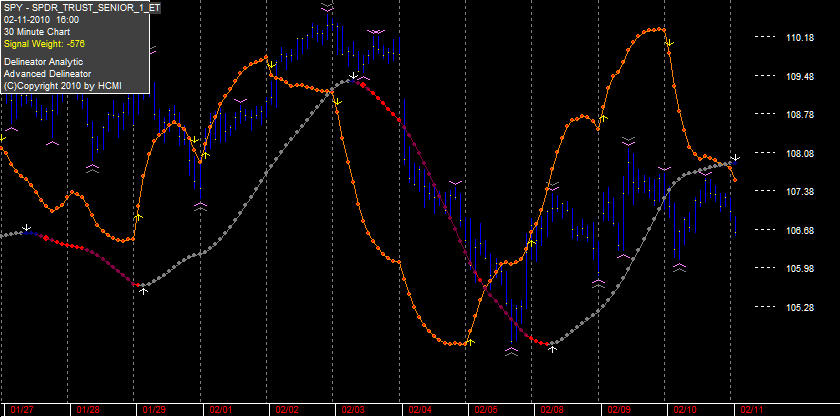Select the 02/03 date label

coord(353,409)
